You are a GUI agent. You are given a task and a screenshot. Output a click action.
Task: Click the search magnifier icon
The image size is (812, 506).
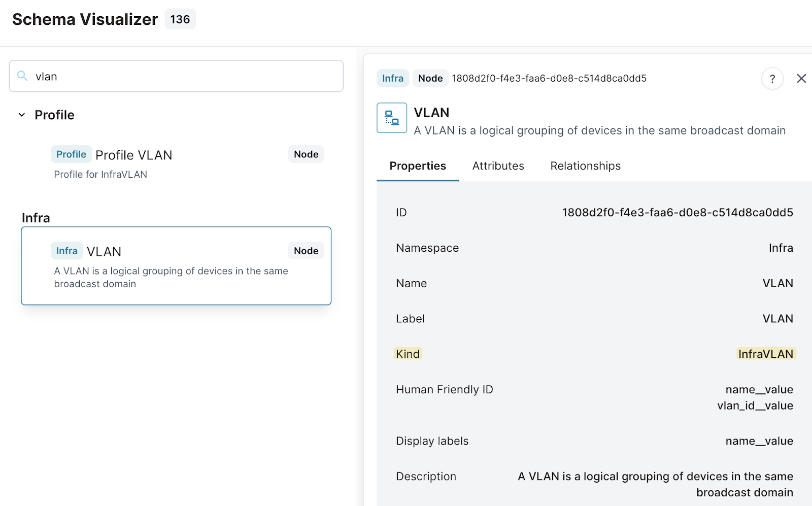22,76
